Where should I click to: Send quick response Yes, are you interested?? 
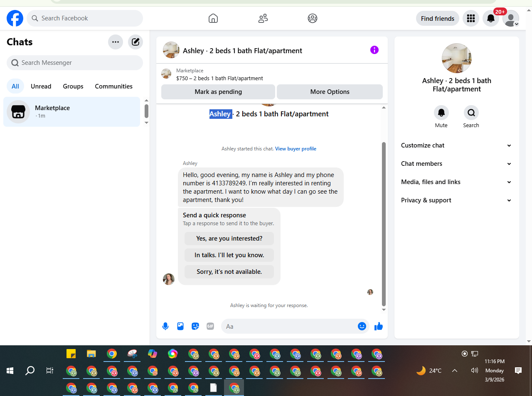[229, 239]
